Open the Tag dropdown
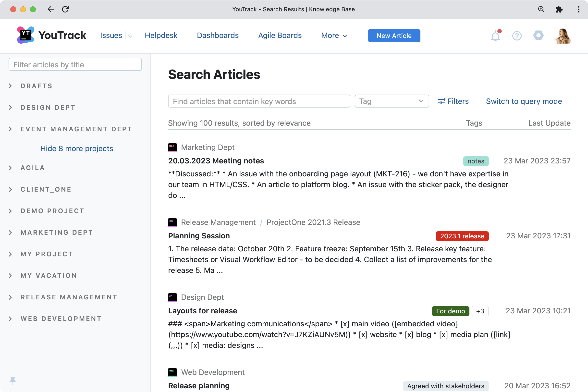This screenshot has width=588, height=392. coord(392,101)
